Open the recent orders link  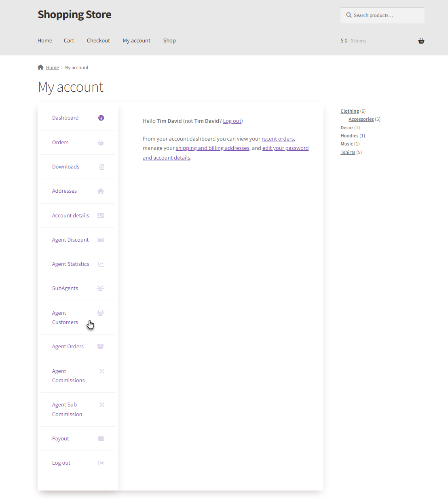[x=278, y=139]
